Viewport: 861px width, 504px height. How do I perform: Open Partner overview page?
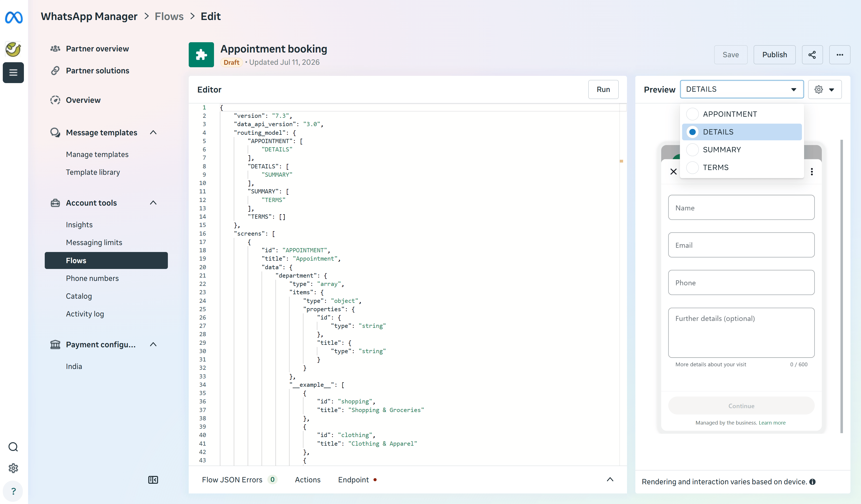(x=97, y=49)
